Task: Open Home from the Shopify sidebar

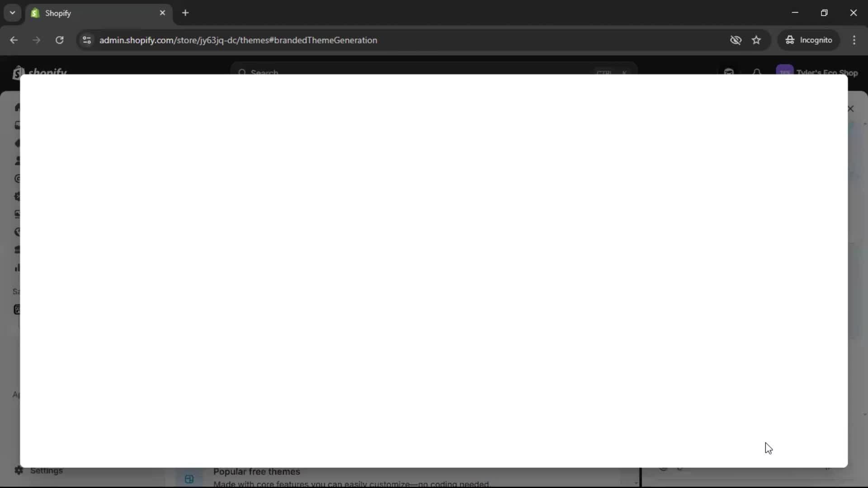Action: (x=18, y=108)
